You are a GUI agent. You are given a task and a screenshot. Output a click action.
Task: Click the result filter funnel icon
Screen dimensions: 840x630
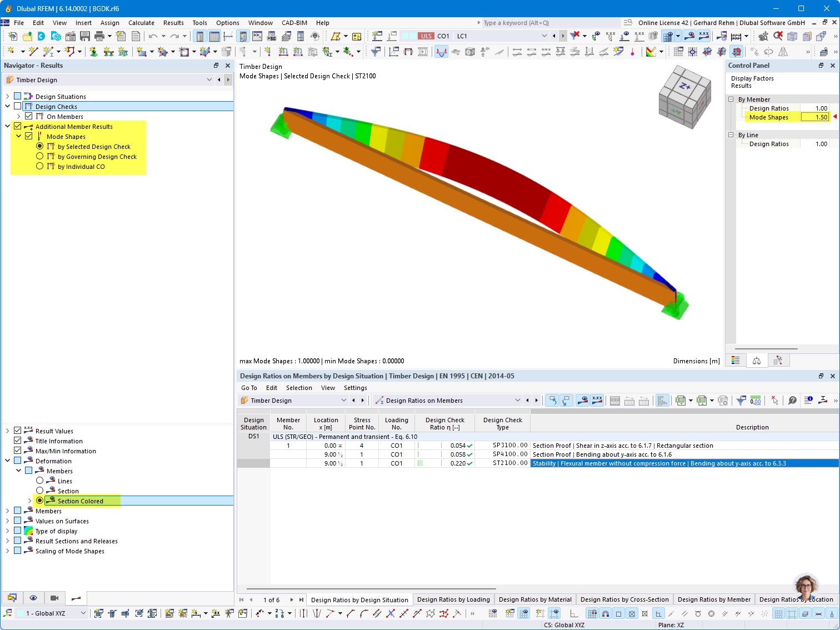376,52
